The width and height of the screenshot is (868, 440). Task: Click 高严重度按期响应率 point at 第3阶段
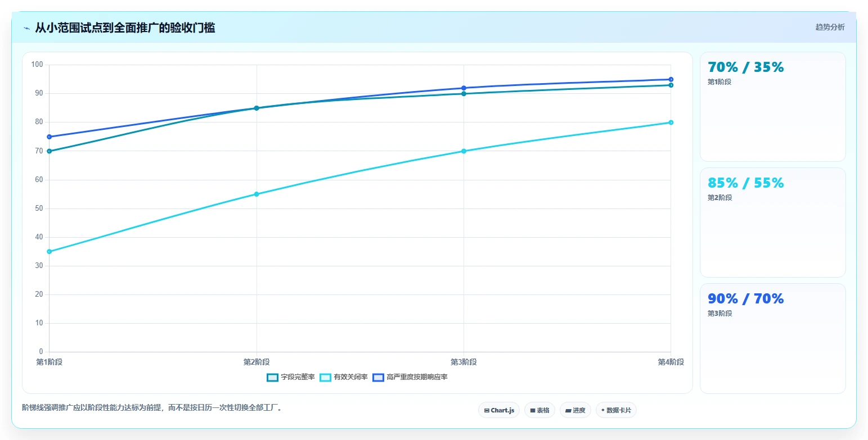click(x=464, y=88)
